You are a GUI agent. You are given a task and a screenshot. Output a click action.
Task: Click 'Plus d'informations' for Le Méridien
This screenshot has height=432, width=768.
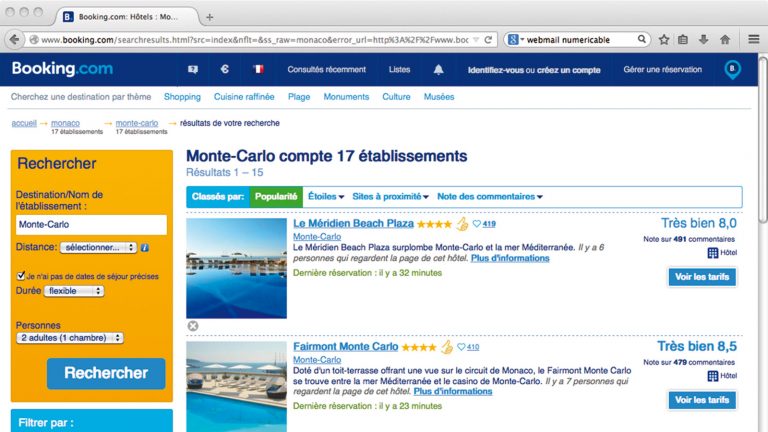tap(510, 258)
